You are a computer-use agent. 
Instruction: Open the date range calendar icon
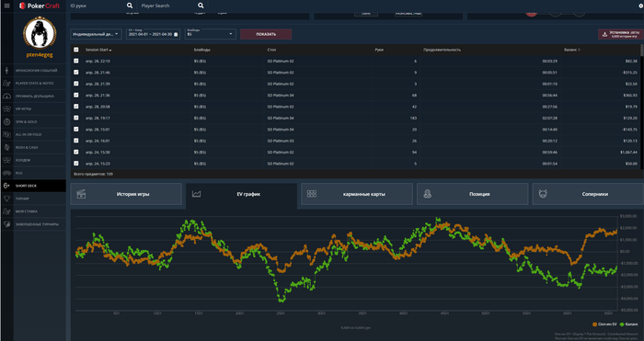point(176,35)
